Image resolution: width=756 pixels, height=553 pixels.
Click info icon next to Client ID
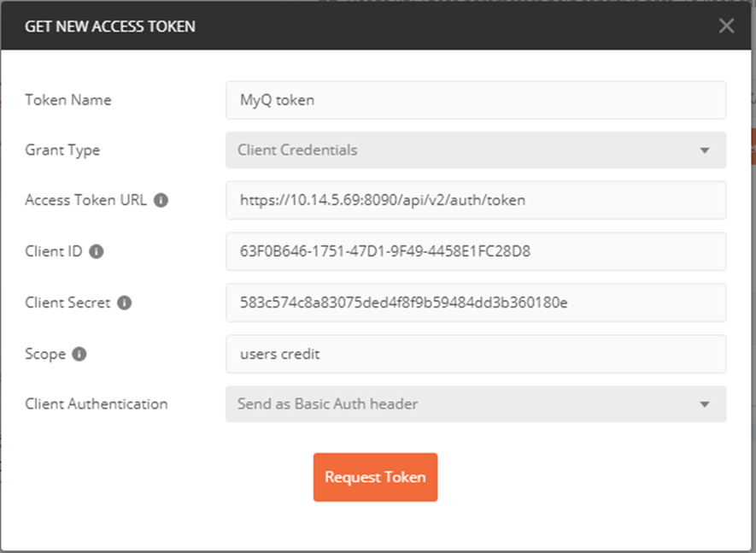pos(97,251)
